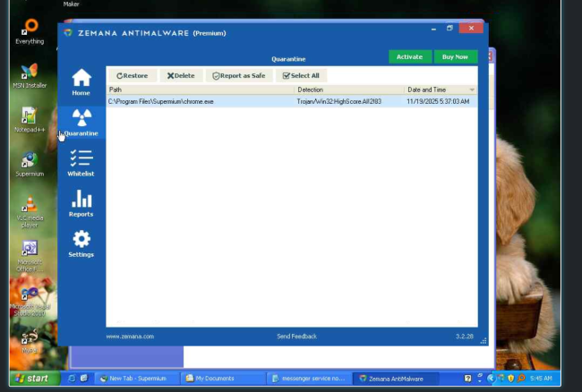Click the Zemana shield logo in title bar

pos(68,33)
